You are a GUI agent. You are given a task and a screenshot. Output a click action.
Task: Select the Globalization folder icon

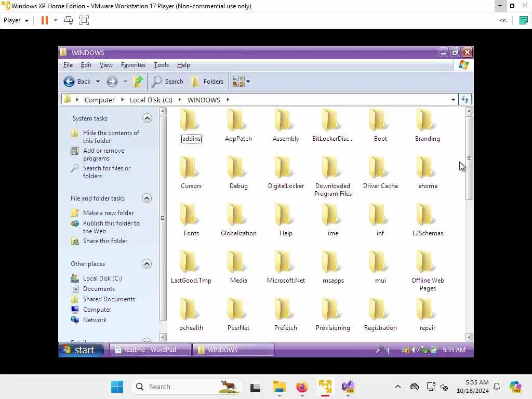pos(236,215)
